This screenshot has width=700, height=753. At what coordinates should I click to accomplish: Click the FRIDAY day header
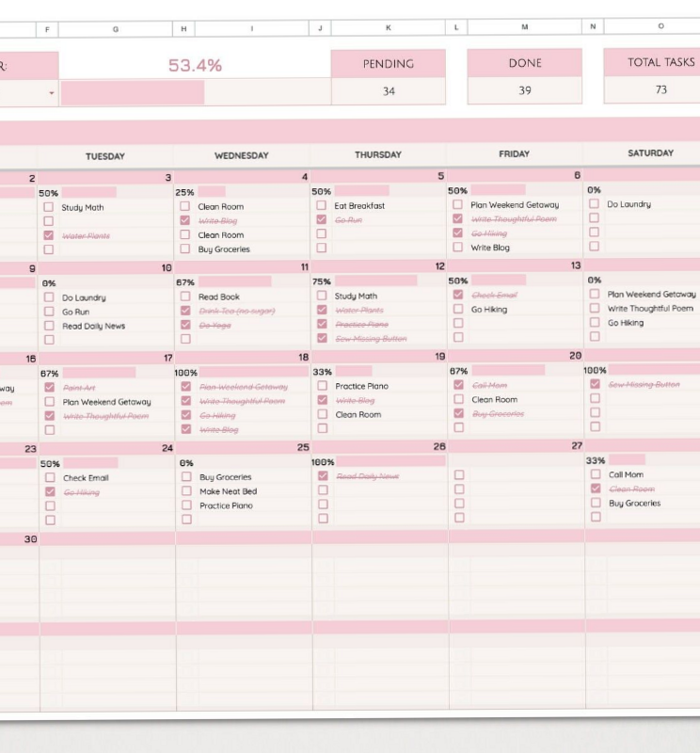[515, 153]
